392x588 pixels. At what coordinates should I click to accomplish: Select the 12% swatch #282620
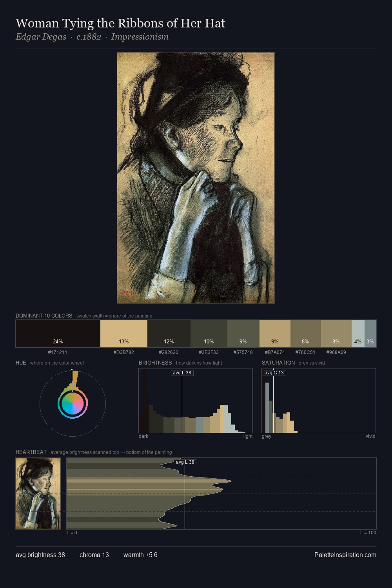click(x=169, y=334)
